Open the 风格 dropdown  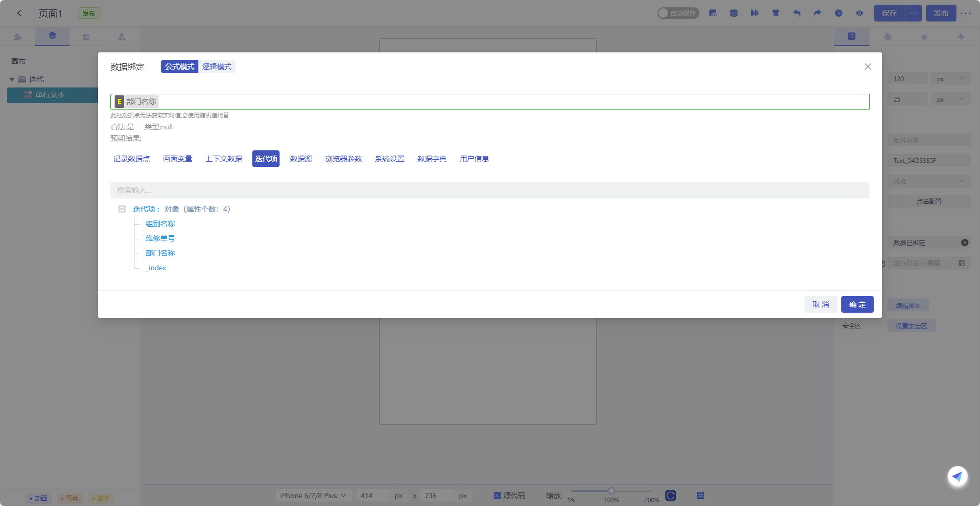[x=929, y=181]
